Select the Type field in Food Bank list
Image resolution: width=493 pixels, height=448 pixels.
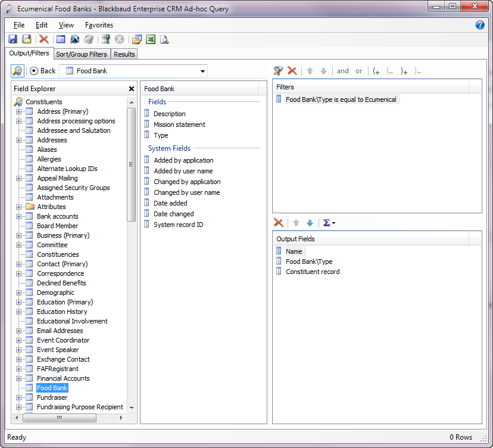161,135
